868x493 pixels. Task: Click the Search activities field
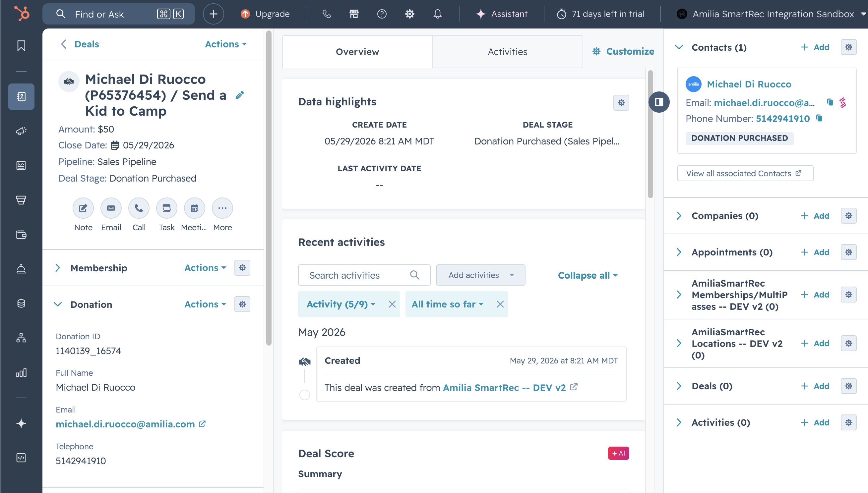(364, 275)
